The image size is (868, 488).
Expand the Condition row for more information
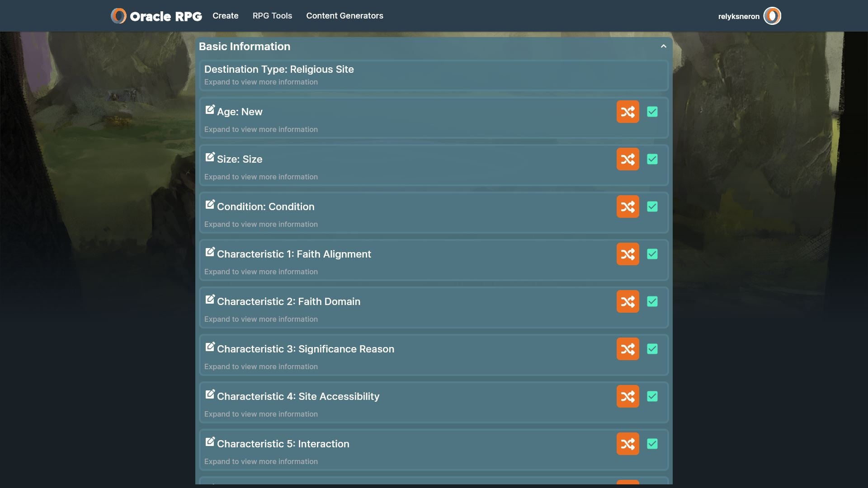tap(261, 224)
